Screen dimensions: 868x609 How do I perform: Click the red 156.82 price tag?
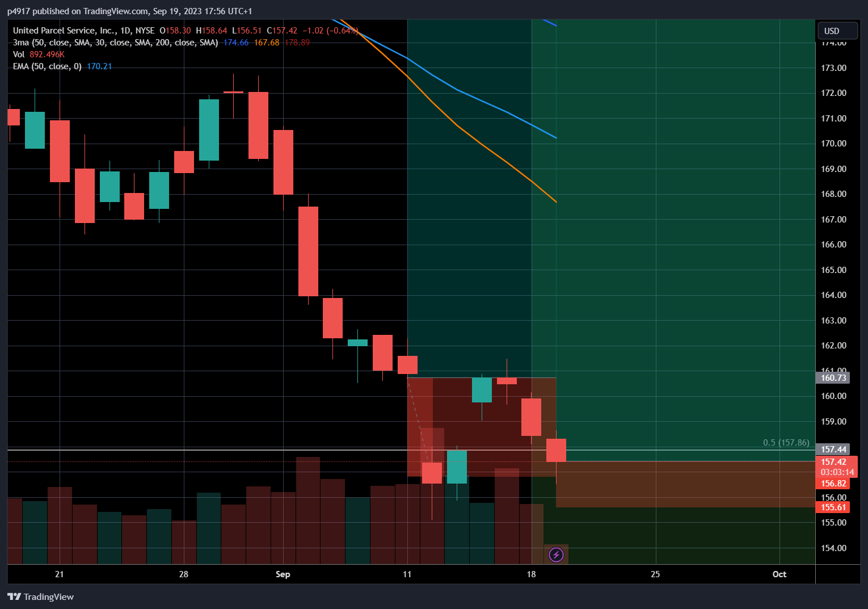(833, 484)
